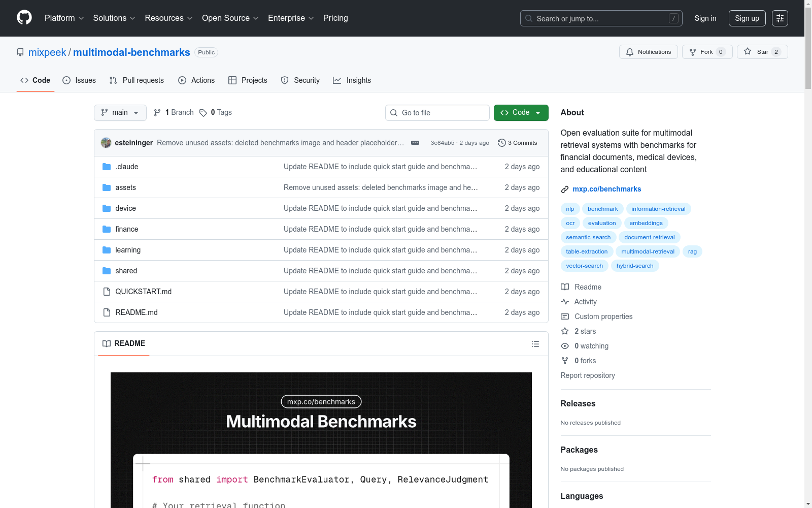
Task: Fork this repository
Action: point(707,52)
